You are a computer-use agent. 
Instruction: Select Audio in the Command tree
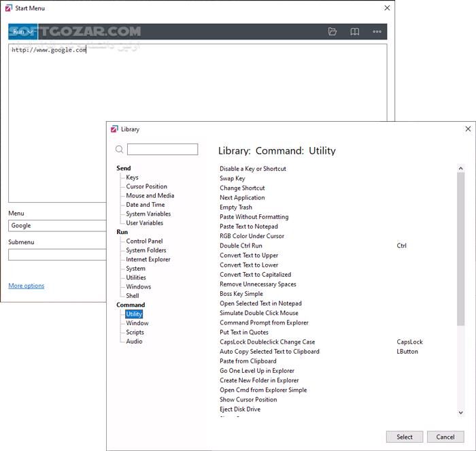(x=134, y=341)
